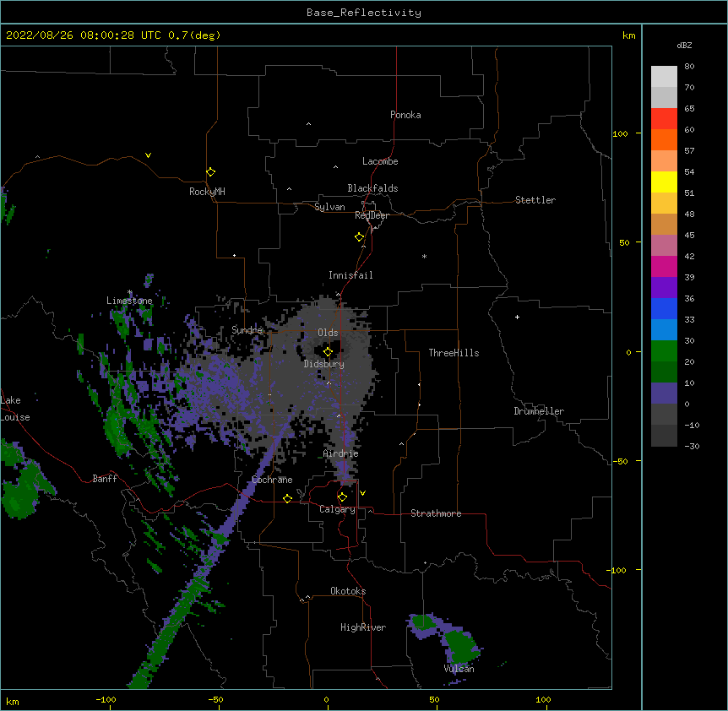Click the 0 tick label on the right axis

(628, 353)
